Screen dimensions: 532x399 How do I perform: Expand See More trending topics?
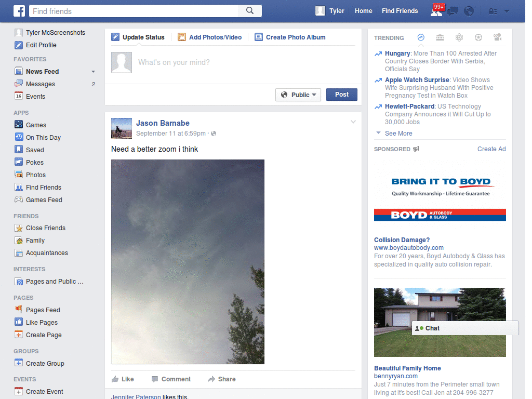pyautogui.click(x=398, y=134)
